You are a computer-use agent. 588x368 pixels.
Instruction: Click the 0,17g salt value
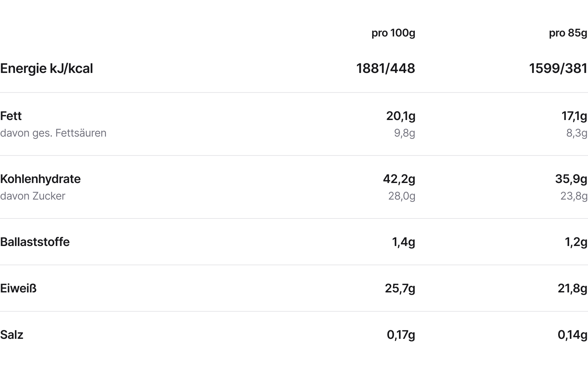pos(401,335)
